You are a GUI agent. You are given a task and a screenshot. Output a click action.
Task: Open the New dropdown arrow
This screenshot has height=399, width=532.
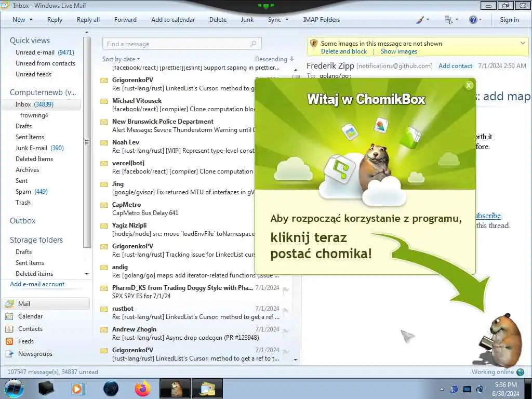(x=31, y=20)
